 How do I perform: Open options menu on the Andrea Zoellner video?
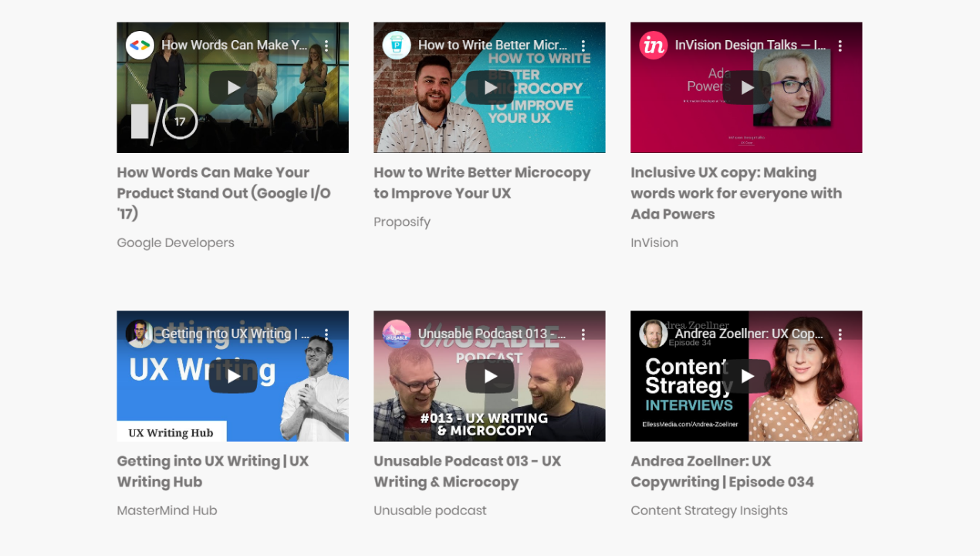click(x=840, y=334)
